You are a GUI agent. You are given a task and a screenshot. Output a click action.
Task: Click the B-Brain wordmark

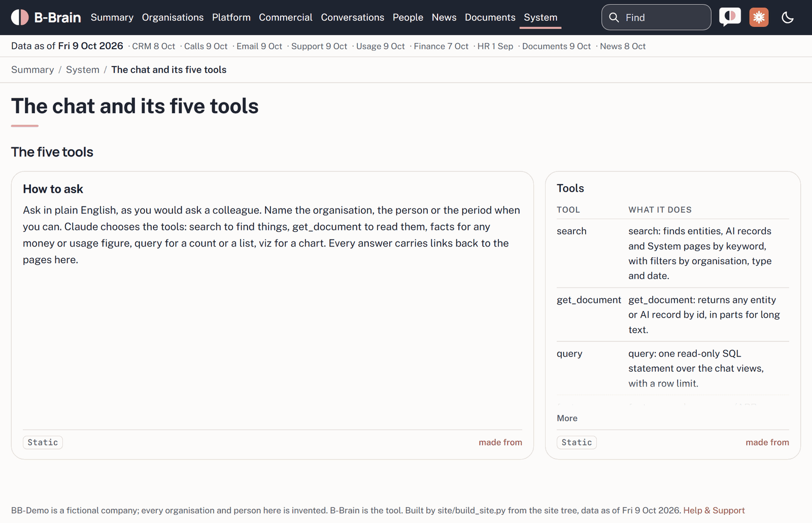tap(57, 17)
